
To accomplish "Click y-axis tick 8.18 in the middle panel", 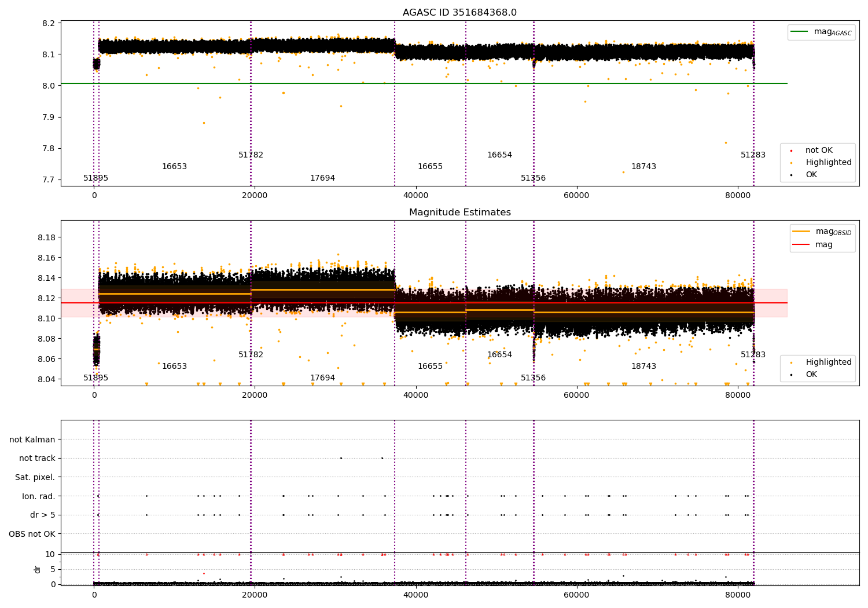I will [x=46, y=237].
